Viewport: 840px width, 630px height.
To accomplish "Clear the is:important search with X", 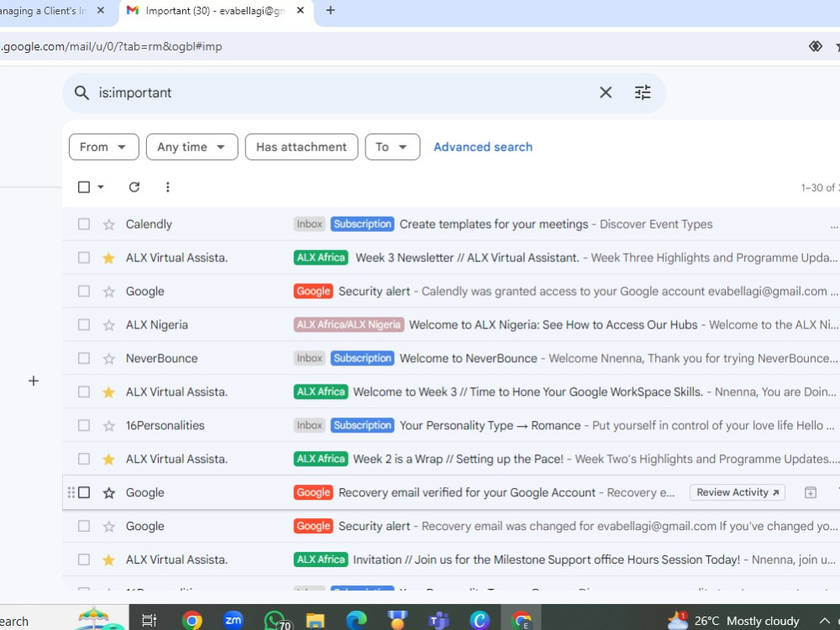I will point(606,92).
